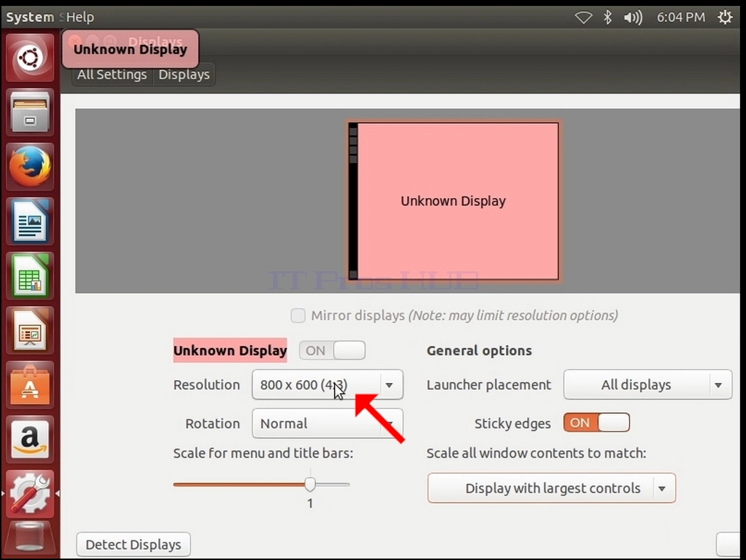This screenshot has height=560, width=746.
Task: Open the Rotation Normal dropdown
Action: click(327, 423)
